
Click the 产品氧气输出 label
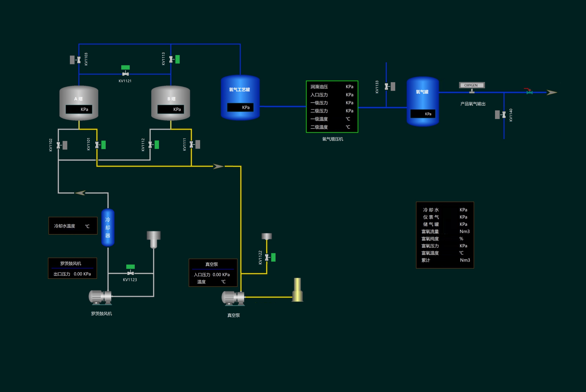click(x=473, y=104)
